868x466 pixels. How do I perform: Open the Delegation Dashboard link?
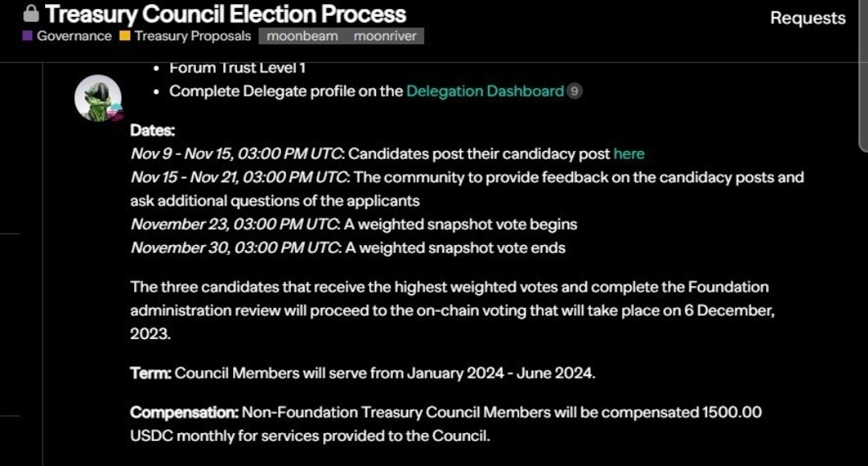[485, 92]
